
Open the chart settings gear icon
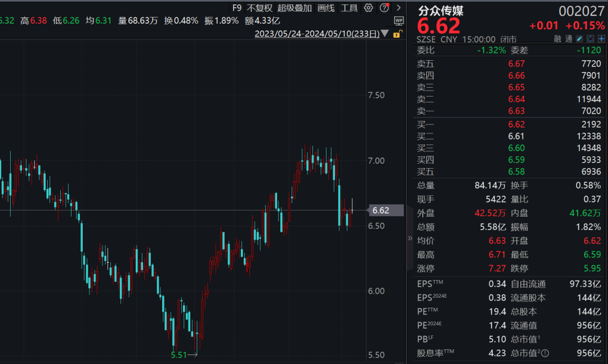pyautogui.click(x=368, y=8)
